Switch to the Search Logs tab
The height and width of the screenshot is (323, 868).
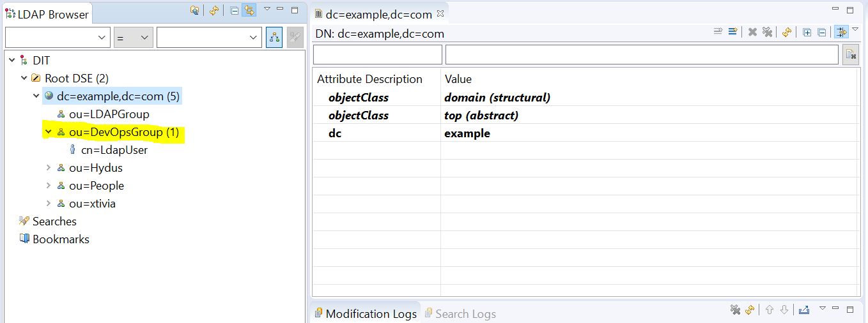[x=465, y=313]
